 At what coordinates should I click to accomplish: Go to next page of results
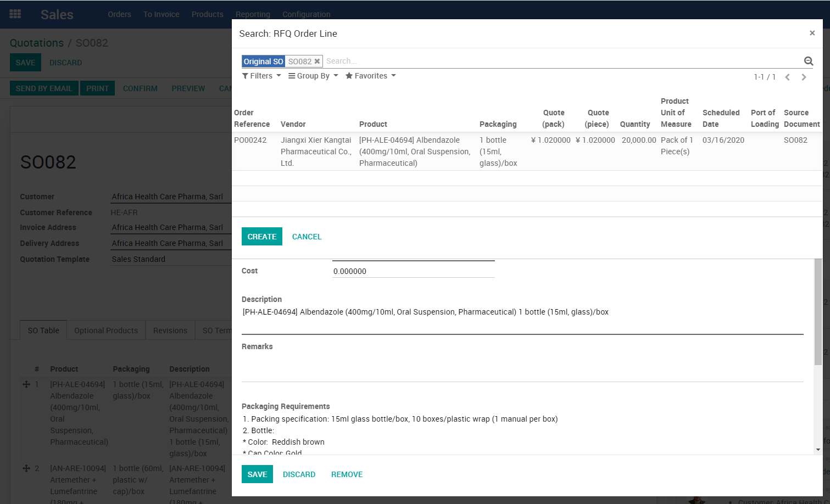click(804, 77)
